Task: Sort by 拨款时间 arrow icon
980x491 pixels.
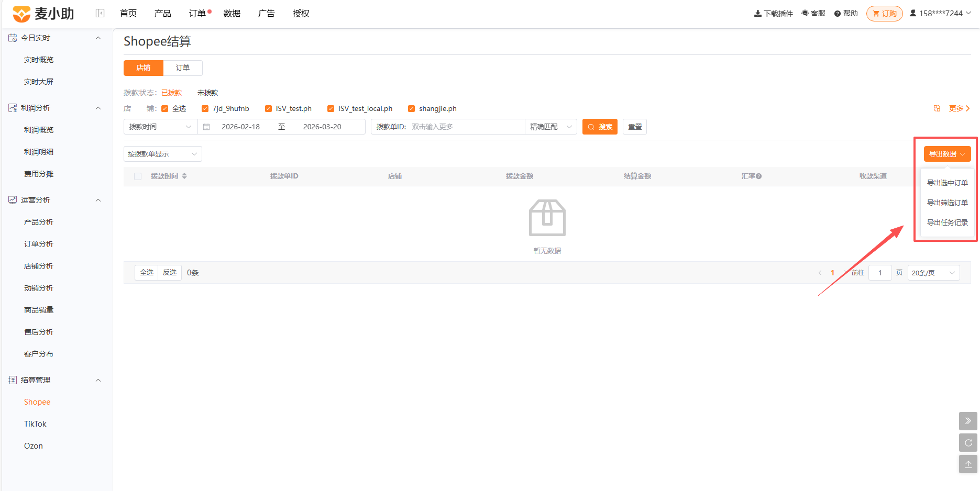Action: tap(184, 176)
